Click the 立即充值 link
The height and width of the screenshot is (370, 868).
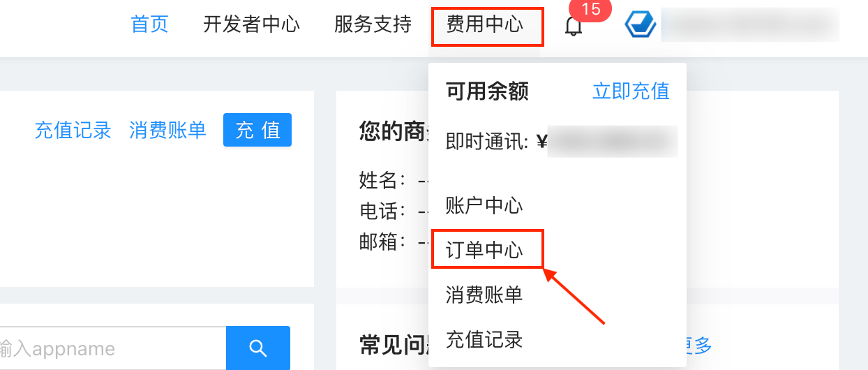click(631, 91)
